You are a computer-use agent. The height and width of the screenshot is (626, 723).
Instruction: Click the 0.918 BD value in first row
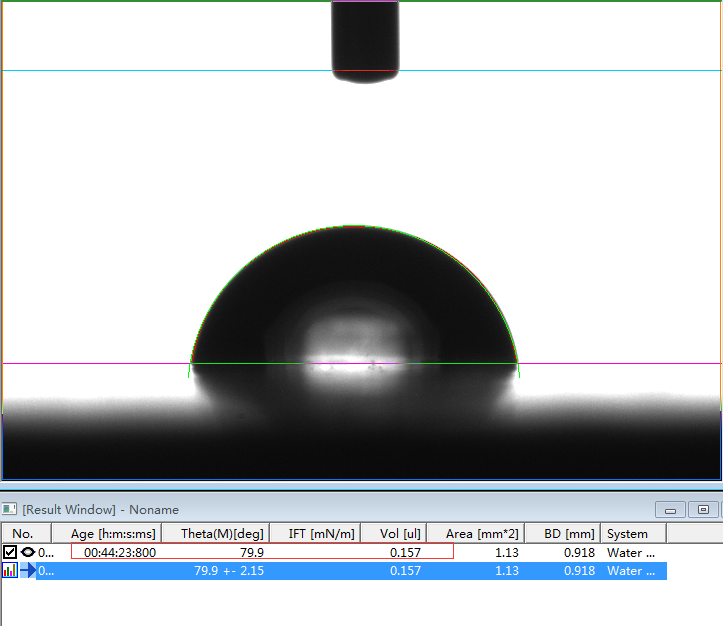pos(578,552)
